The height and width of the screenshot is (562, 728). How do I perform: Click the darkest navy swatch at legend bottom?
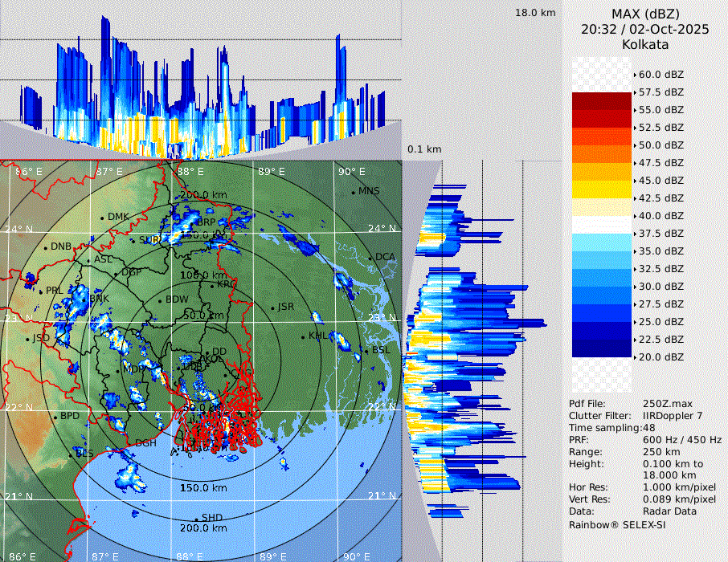point(601,348)
